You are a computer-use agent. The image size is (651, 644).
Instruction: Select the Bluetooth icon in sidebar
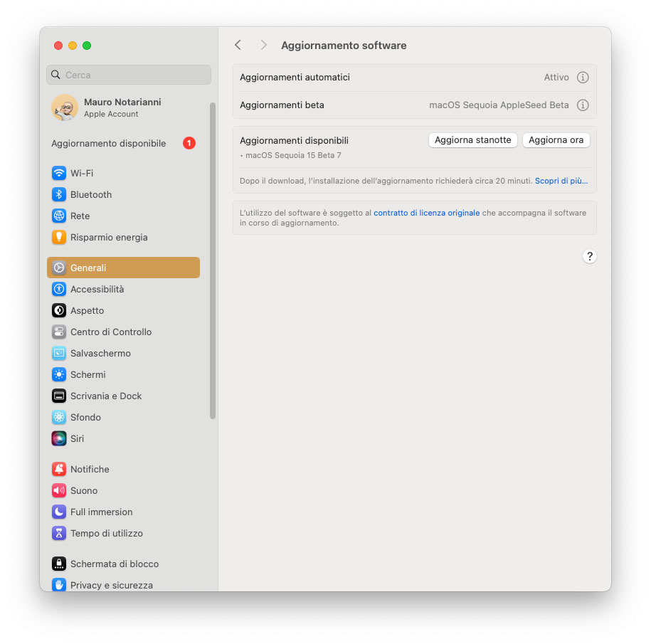click(x=59, y=194)
